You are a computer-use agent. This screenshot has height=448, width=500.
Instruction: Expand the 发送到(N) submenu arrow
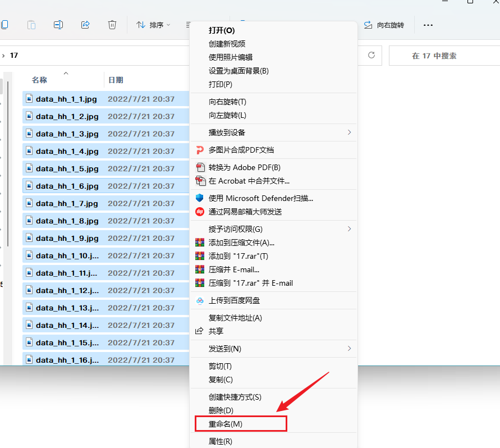click(x=349, y=349)
